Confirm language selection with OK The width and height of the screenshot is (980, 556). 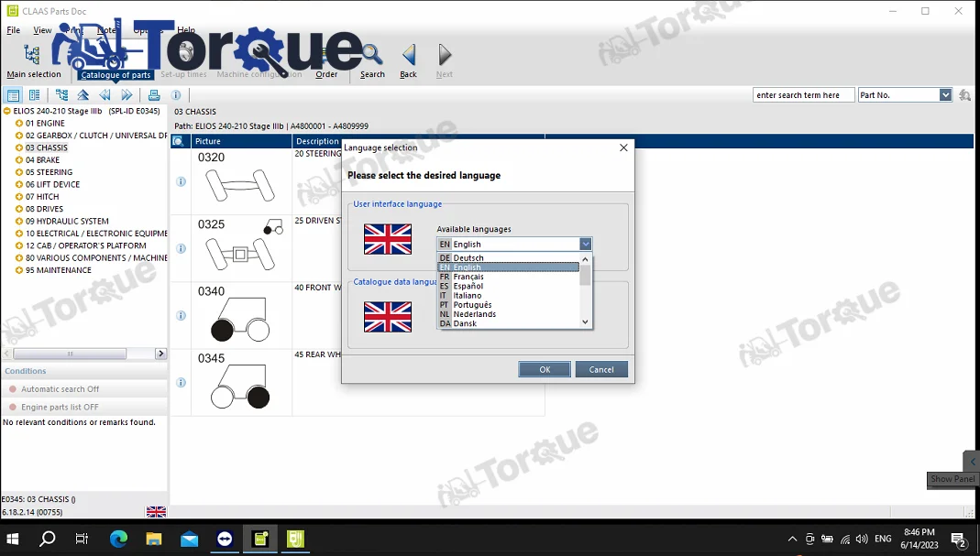544,369
